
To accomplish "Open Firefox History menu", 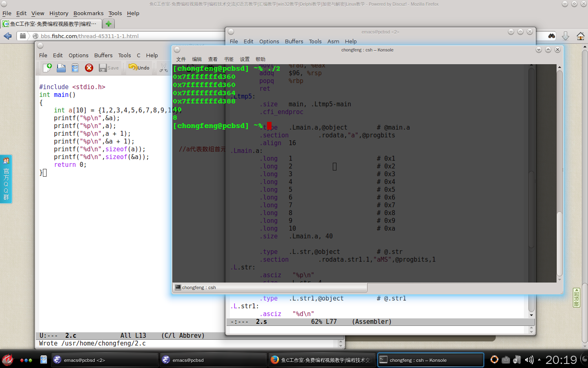I will [59, 13].
